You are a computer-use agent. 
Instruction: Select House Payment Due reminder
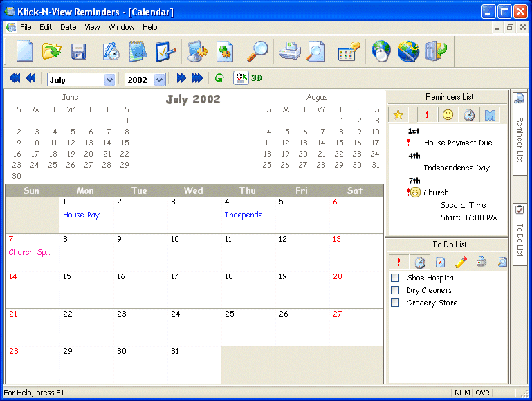tap(458, 143)
